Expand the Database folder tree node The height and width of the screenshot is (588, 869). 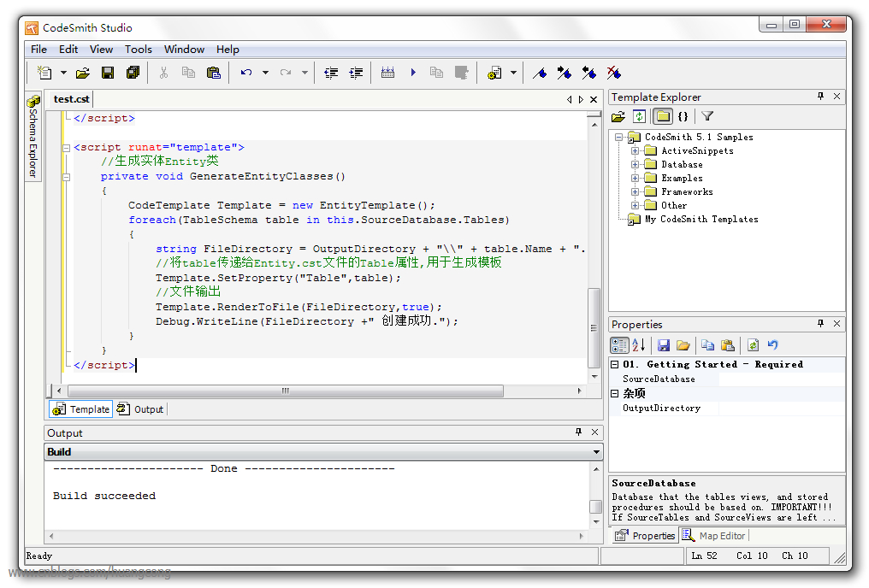point(635,164)
